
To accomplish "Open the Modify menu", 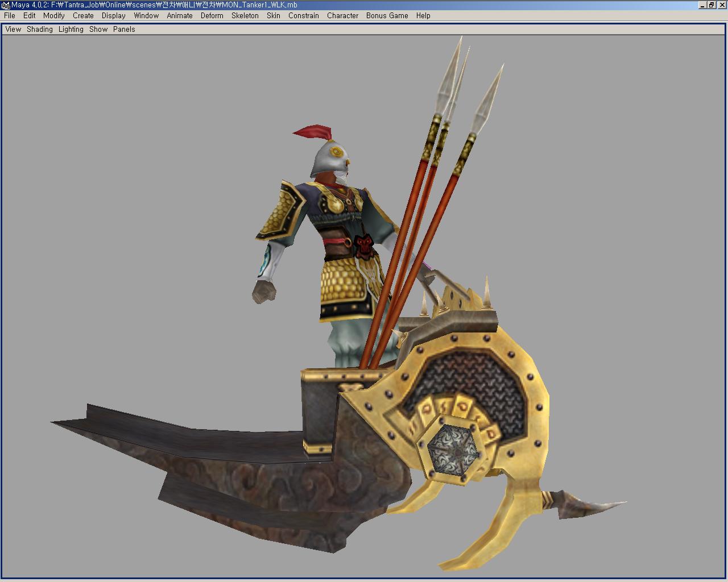I will (54, 16).
